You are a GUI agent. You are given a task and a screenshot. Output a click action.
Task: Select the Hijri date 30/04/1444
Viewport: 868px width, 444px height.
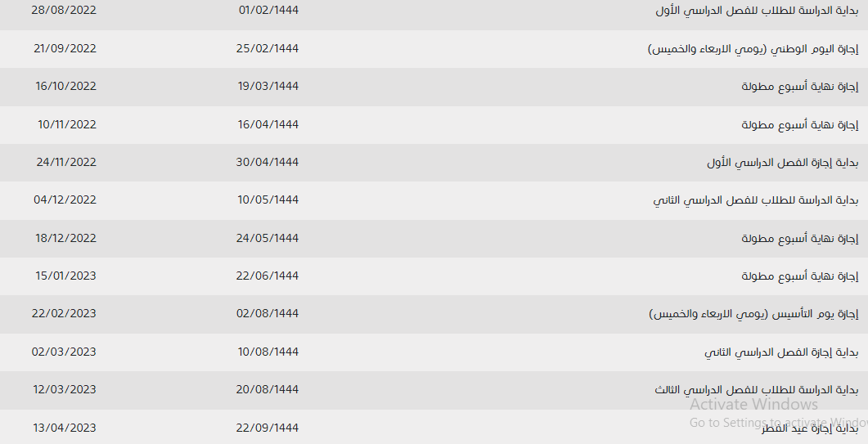coord(268,162)
